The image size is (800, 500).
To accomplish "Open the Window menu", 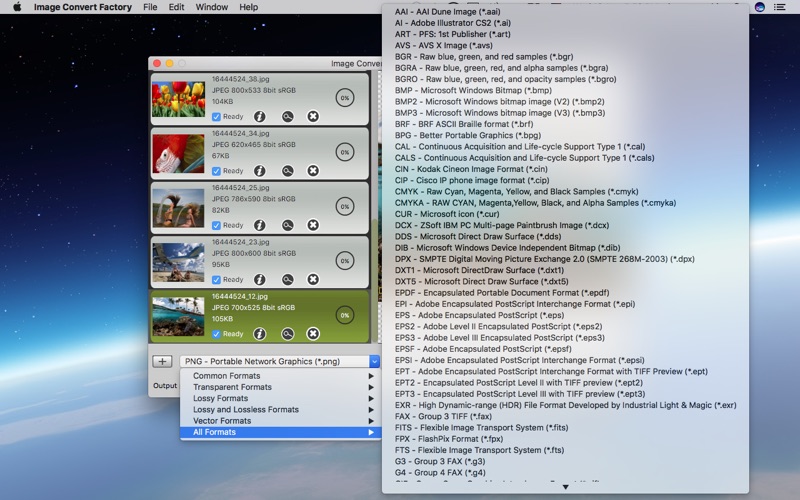I will click(212, 7).
